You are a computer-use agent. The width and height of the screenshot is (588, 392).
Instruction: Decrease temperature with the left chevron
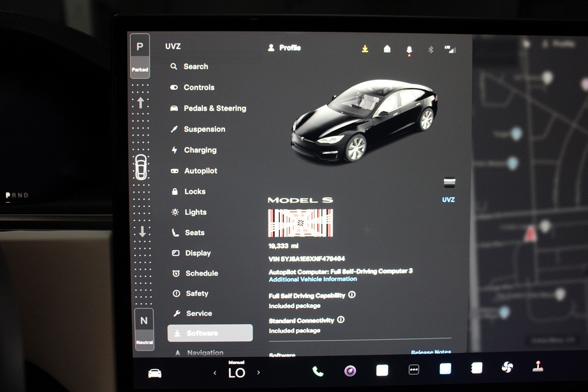click(215, 373)
